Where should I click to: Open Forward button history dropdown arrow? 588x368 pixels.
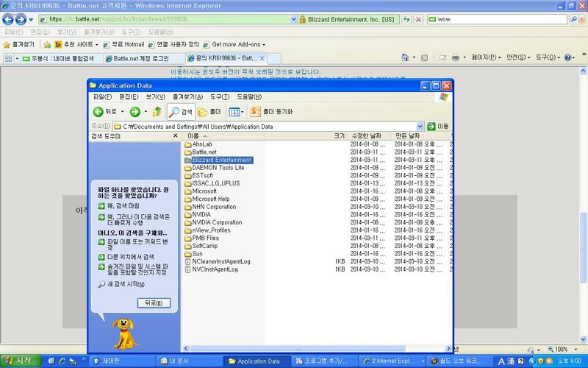[x=146, y=112]
